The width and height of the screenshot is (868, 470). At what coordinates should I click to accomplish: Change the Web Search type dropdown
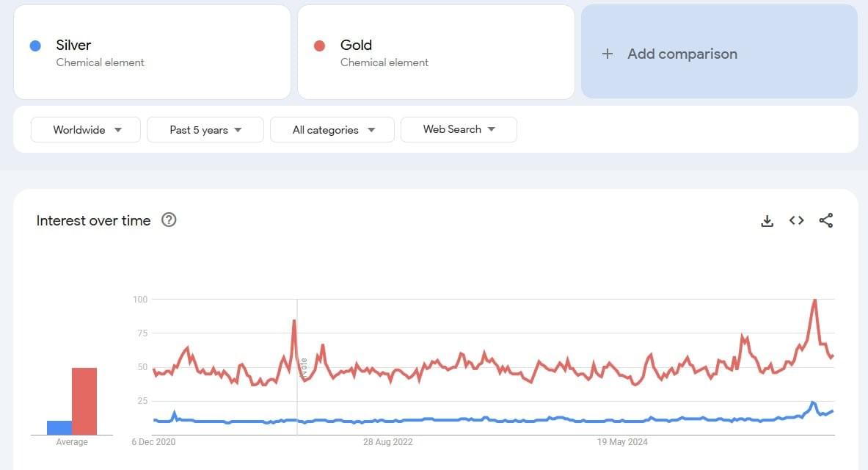coord(459,129)
